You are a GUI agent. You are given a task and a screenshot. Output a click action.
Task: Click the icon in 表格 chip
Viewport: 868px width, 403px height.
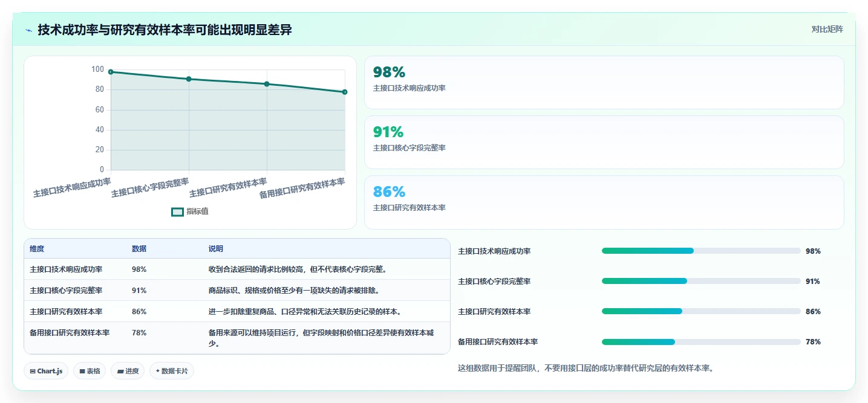click(82, 372)
